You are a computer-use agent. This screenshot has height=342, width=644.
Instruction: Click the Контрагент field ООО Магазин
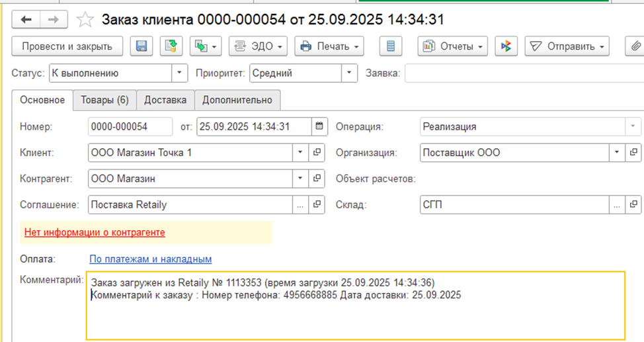click(190, 179)
